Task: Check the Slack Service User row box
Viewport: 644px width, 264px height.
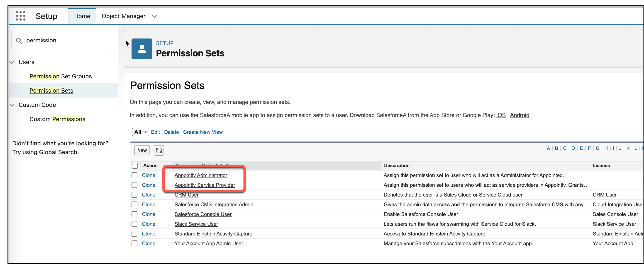Action: tap(134, 224)
